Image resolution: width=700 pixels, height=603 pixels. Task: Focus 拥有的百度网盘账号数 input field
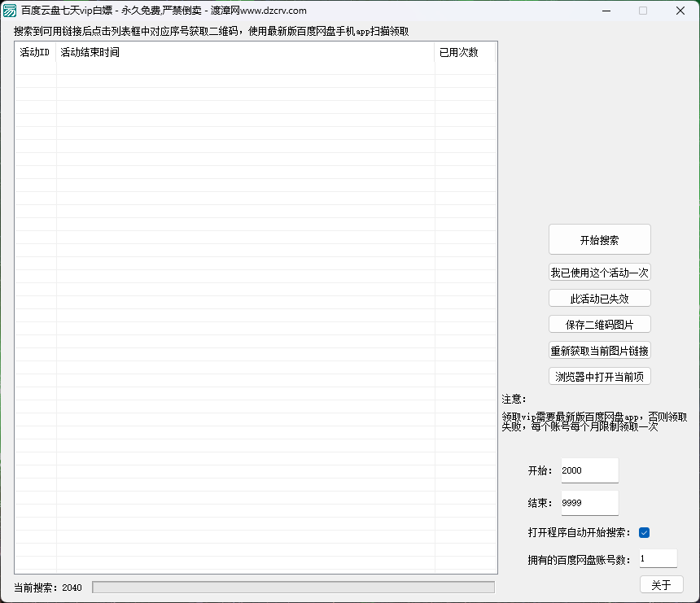[x=658, y=559]
